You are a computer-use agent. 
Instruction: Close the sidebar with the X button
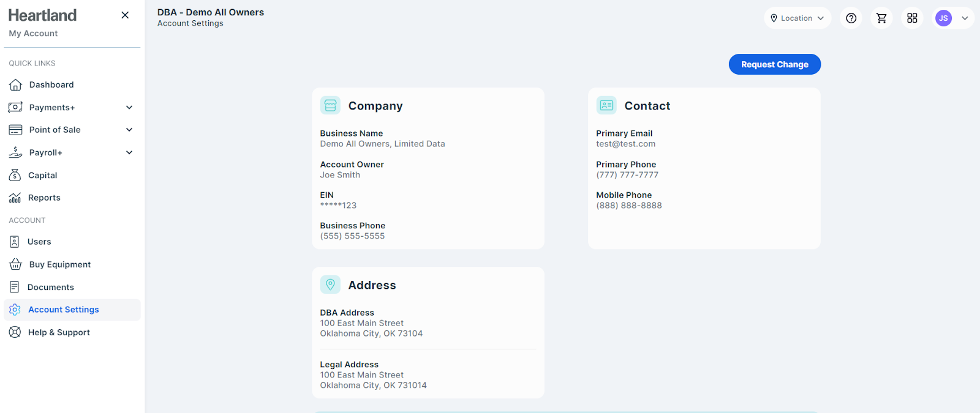point(125,15)
